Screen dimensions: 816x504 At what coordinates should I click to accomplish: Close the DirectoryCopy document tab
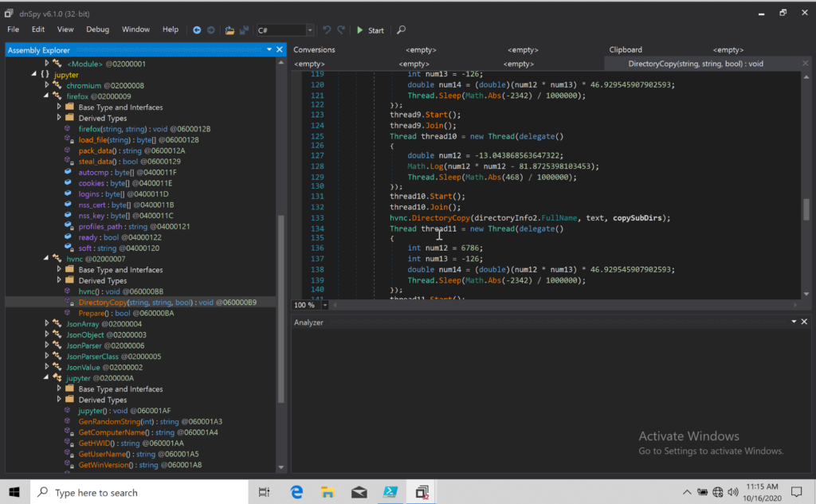pos(806,64)
